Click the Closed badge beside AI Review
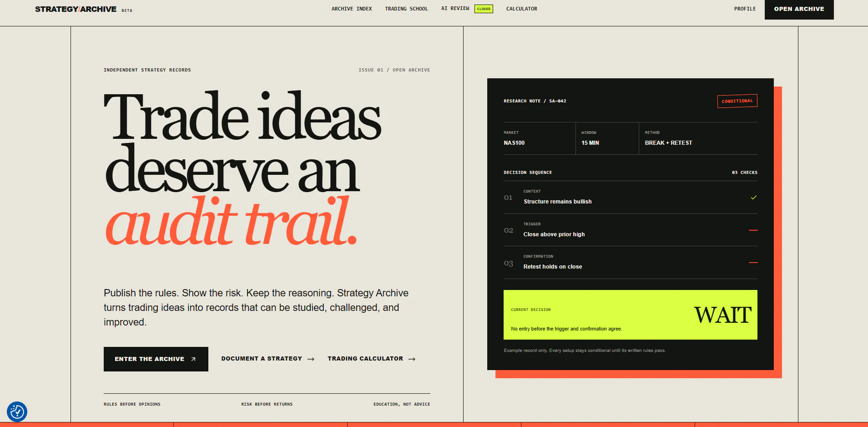 click(484, 9)
